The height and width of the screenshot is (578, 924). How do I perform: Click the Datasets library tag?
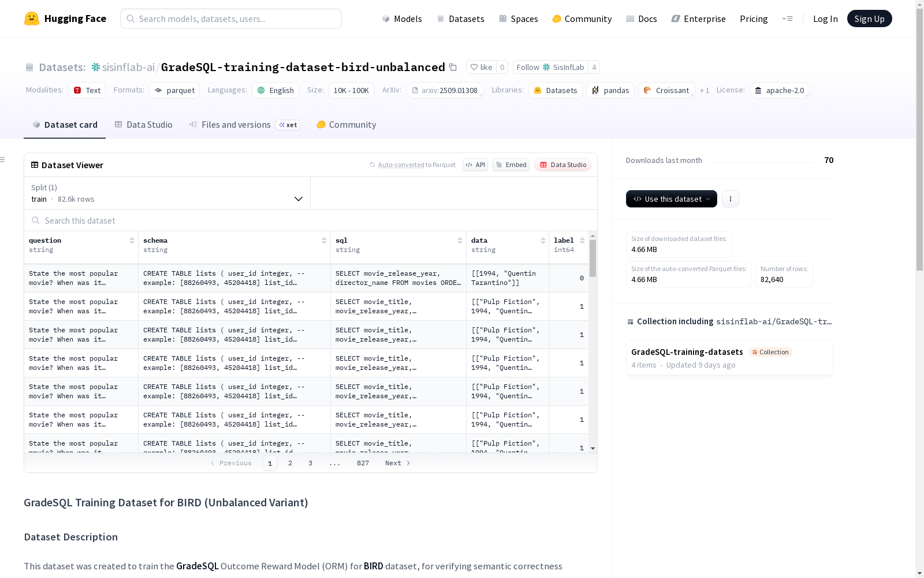click(x=556, y=90)
